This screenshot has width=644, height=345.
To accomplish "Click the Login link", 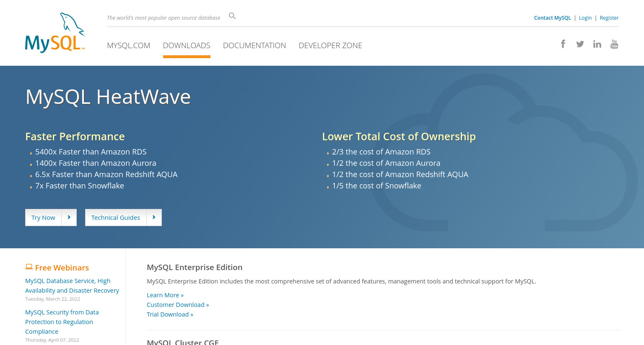I will [x=585, y=18].
